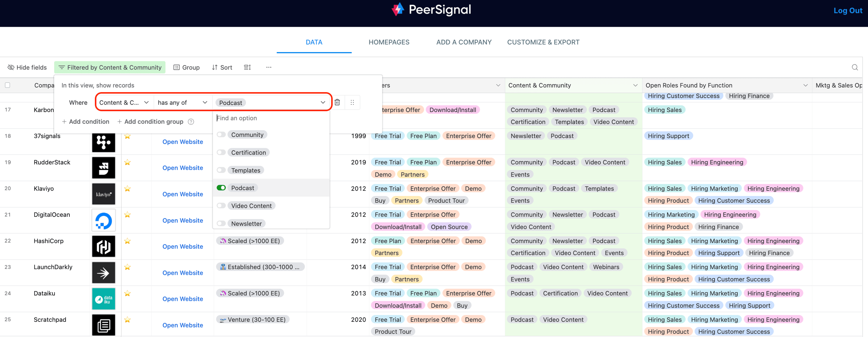This screenshot has height=337, width=868.
Task: Click the Group toolbar option
Action: tap(187, 67)
